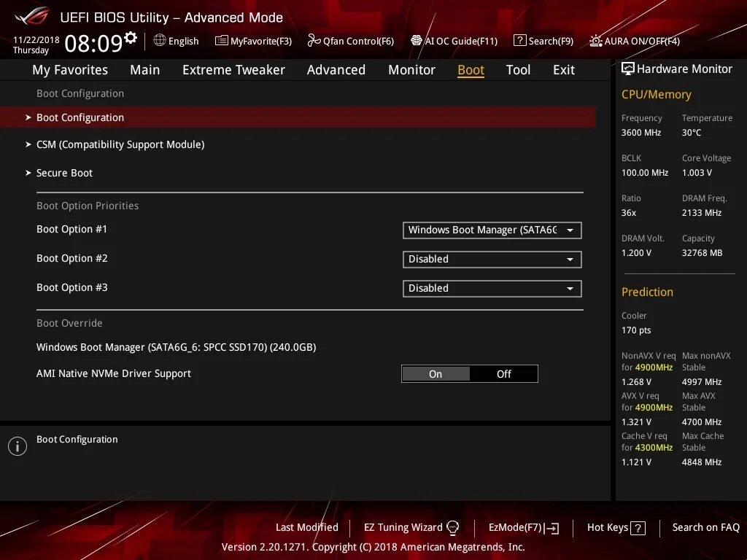Click the info icon in help panel
The height and width of the screenshot is (560, 747).
point(18,446)
